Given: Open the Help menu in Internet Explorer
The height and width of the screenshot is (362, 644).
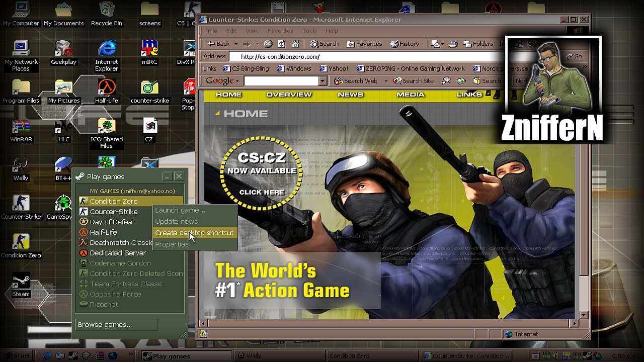Looking at the screenshot, I should [332, 31].
